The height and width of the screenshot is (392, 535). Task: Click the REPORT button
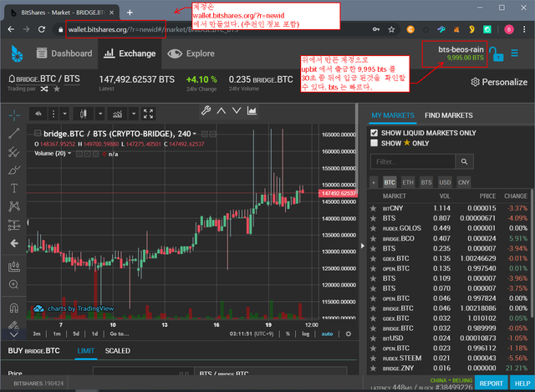click(x=491, y=383)
